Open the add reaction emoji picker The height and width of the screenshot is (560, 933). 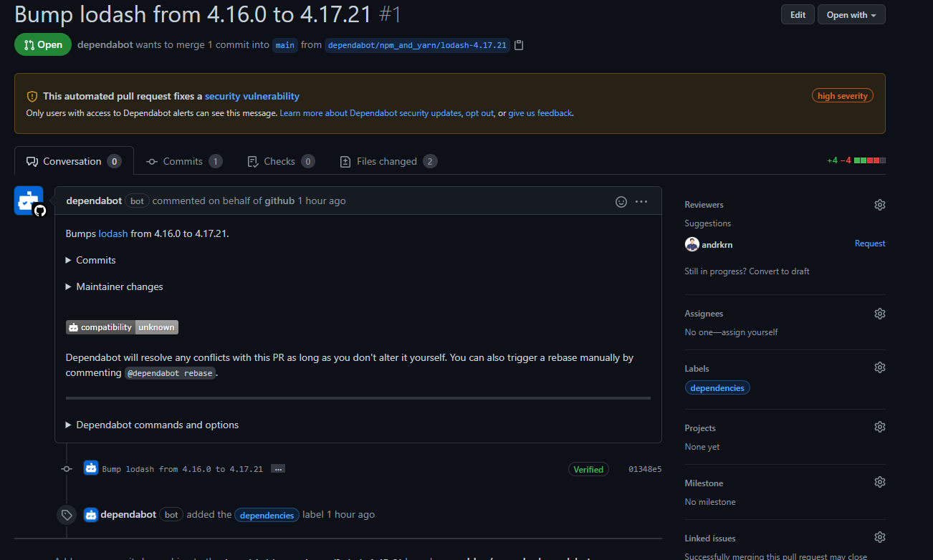click(621, 201)
